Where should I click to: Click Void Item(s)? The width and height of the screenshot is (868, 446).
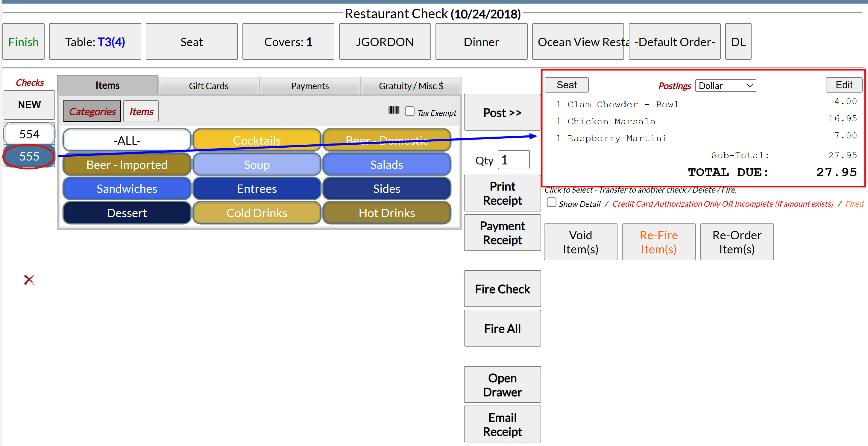pyautogui.click(x=581, y=242)
